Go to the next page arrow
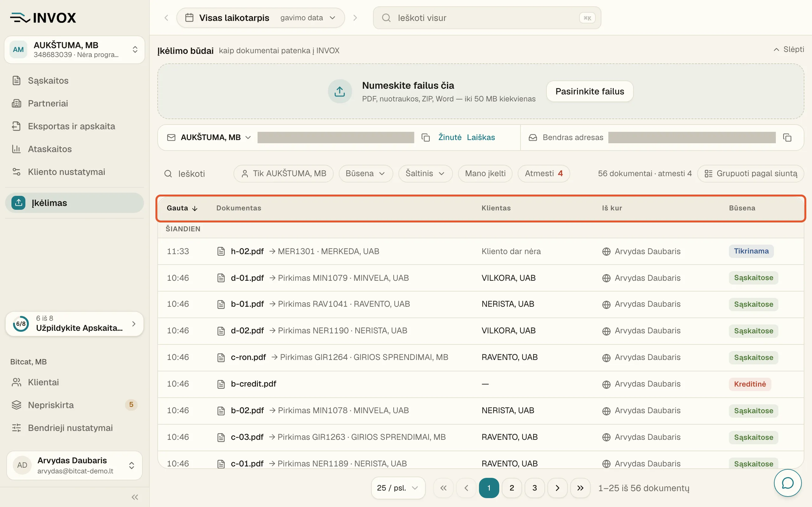The width and height of the screenshot is (812, 507). click(557, 488)
